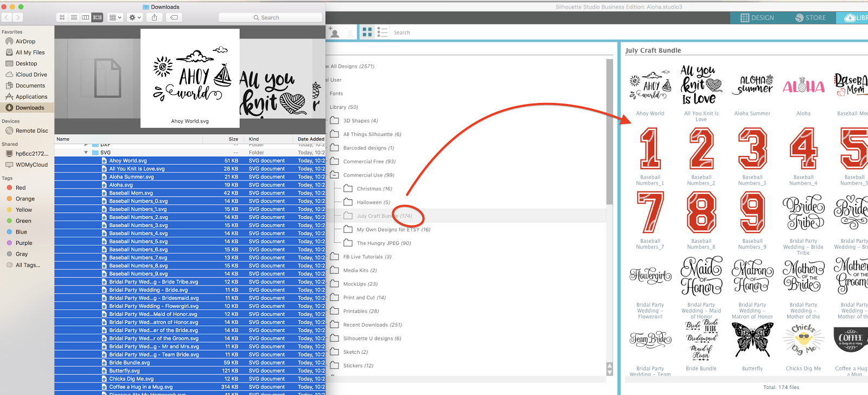Click the Ahoy World cover flow preview
This screenshot has height=395, width=868.
tap(190, 78)
